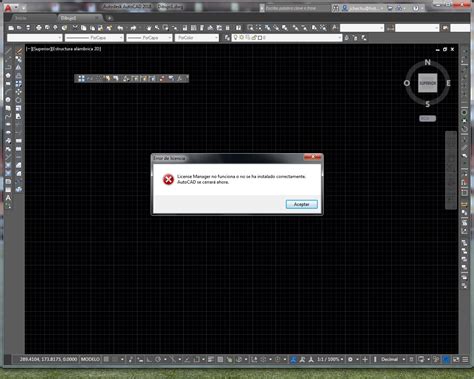Open WCS dropdown below the ViewCube

(x=427, y=118)
